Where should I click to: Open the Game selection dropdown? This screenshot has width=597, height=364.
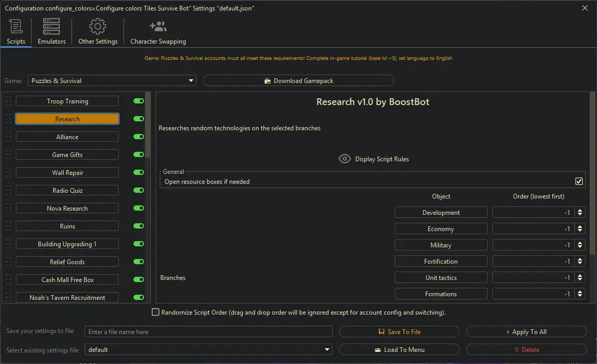click(x=112, y=81)
